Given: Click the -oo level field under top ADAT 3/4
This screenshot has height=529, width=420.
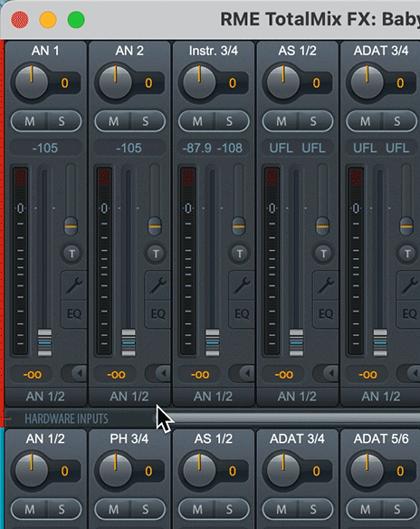Looking at the screenshot, I should click(x=367, y=374).
